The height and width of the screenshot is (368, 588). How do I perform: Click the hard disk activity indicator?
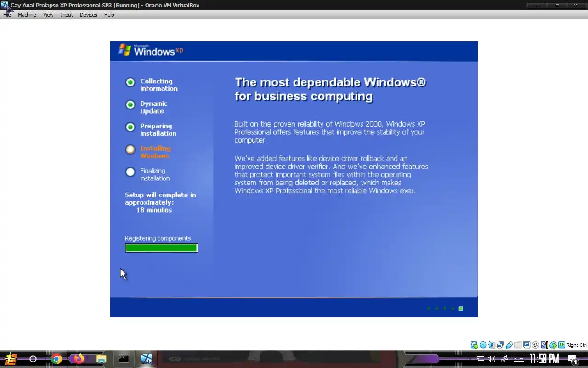click(x=474, y=345)
